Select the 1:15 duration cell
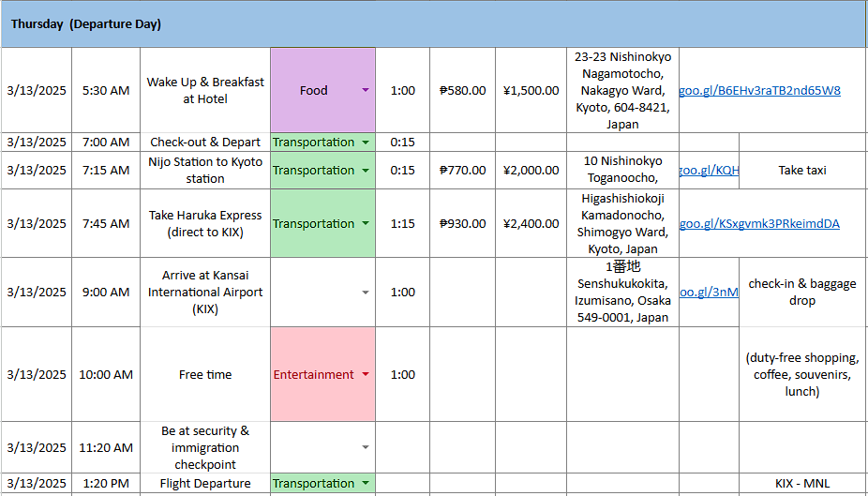The width and height of the screenshot is (868, 496). tap(403, 224)
